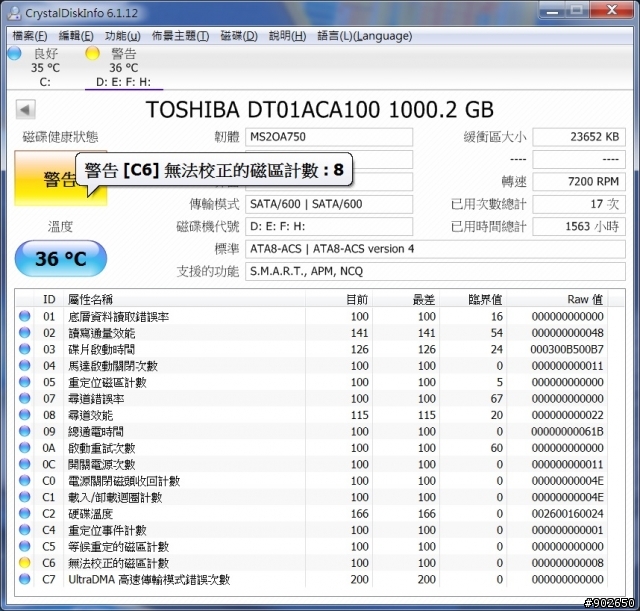
Task: Open the 佈景主題(T) menu
Action: tap(180, 36)
